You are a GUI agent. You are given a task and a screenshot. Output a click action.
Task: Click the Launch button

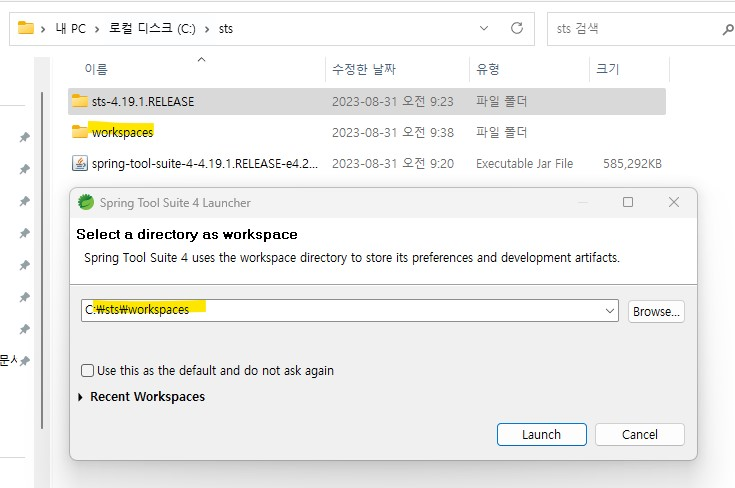coord(541,435)
